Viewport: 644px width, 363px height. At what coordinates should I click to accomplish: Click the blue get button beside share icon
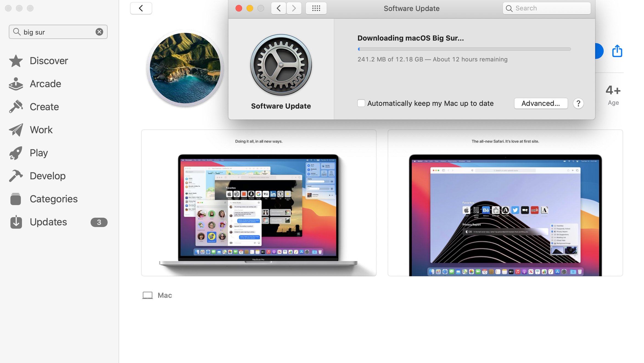click(x=599, y=51)
